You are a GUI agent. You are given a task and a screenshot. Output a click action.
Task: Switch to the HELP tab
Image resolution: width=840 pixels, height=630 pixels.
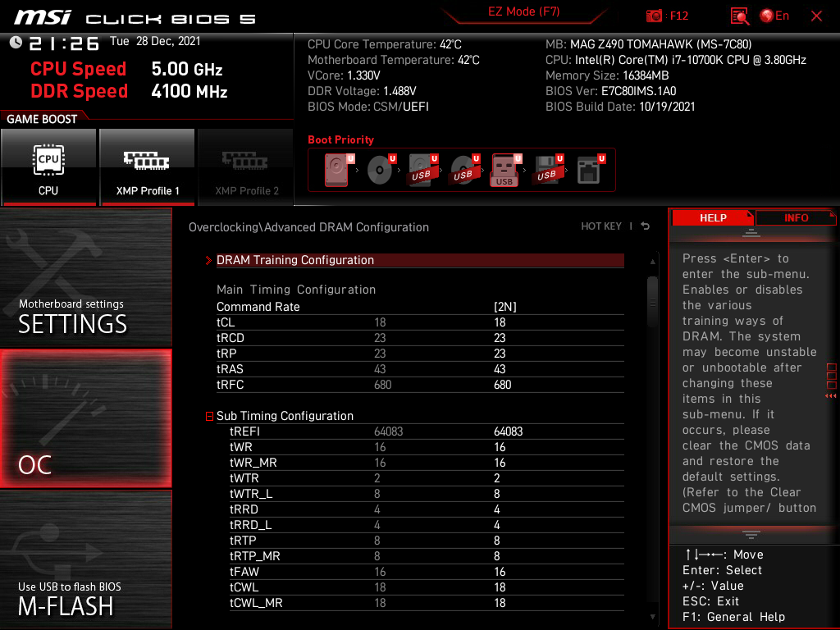pyautogui.click(x=713, y=217)
